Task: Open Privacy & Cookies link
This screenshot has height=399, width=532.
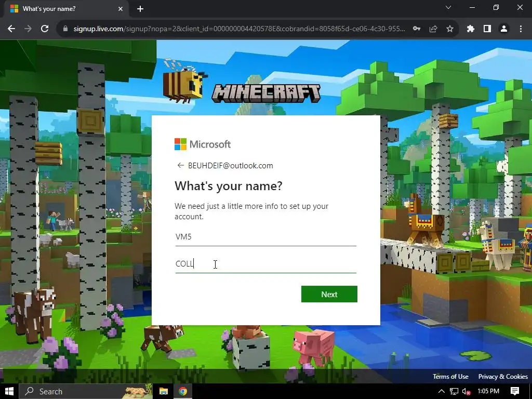Action: tap(503, 377)
